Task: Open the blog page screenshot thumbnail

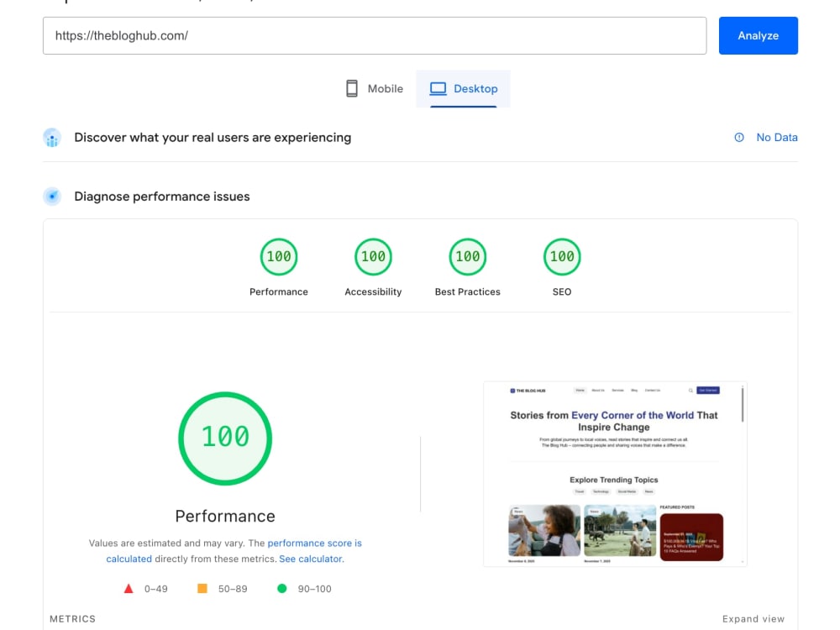Action: 615,474
